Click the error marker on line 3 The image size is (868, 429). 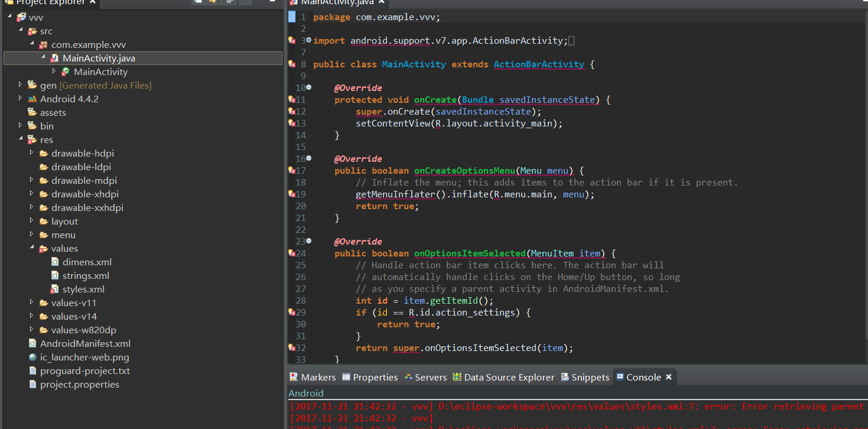(291, 40)
